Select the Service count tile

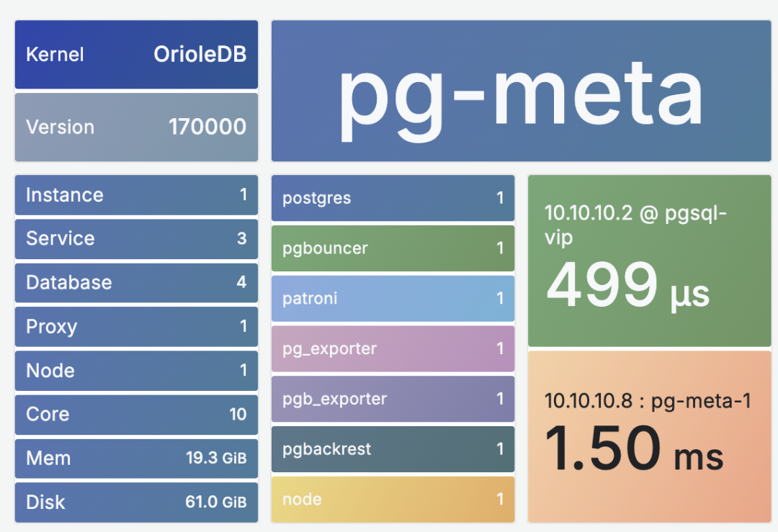coord(136,238)
